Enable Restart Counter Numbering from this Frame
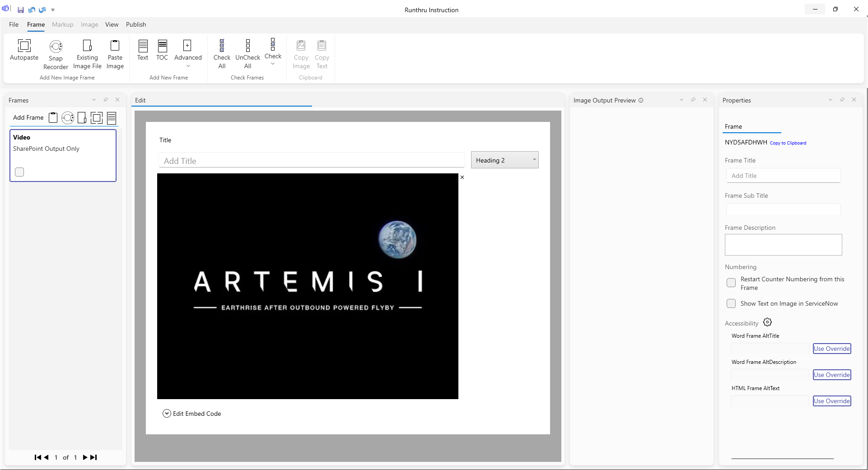 coord(731,283)
